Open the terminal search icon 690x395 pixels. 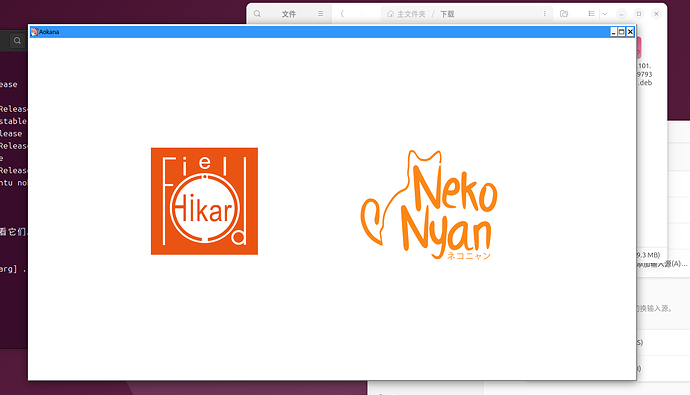tap(17, 40)
